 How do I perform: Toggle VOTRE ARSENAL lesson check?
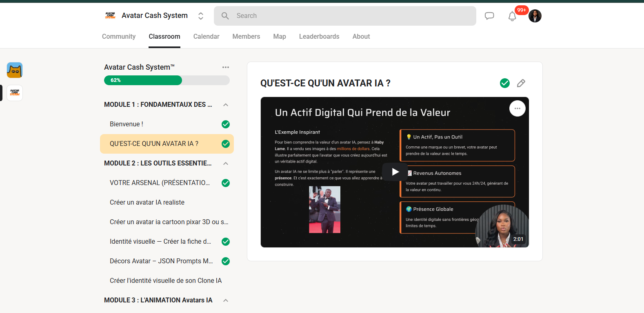coord(226,183)
